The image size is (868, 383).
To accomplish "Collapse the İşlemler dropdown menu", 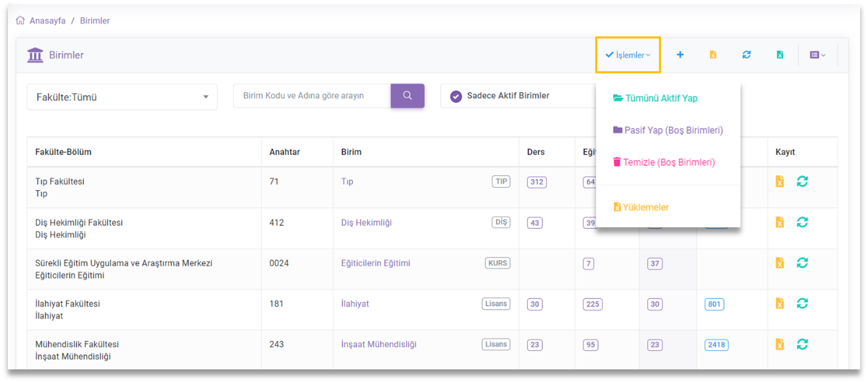I will click(x=628, y=55).
